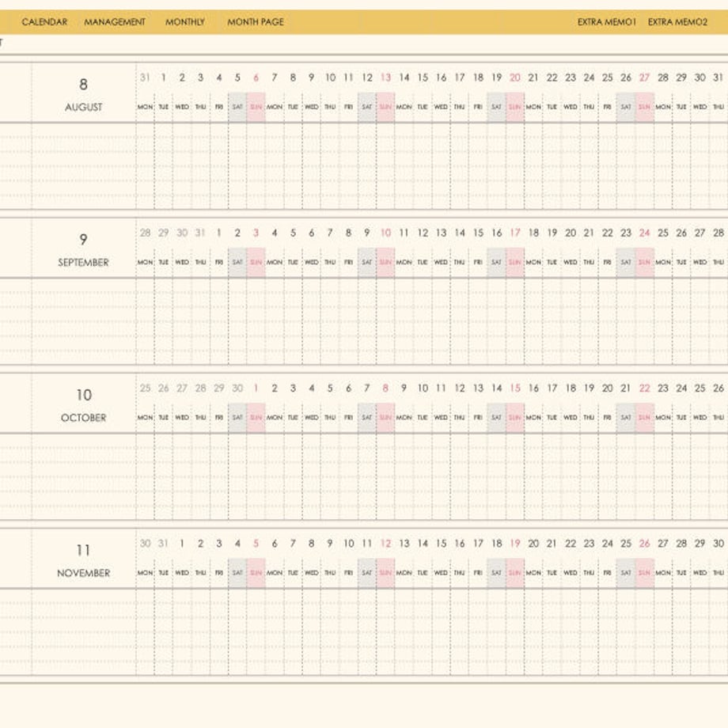Select the 10 OCTOBER month label
Screen dimensions: 728x728
(84, 405)
